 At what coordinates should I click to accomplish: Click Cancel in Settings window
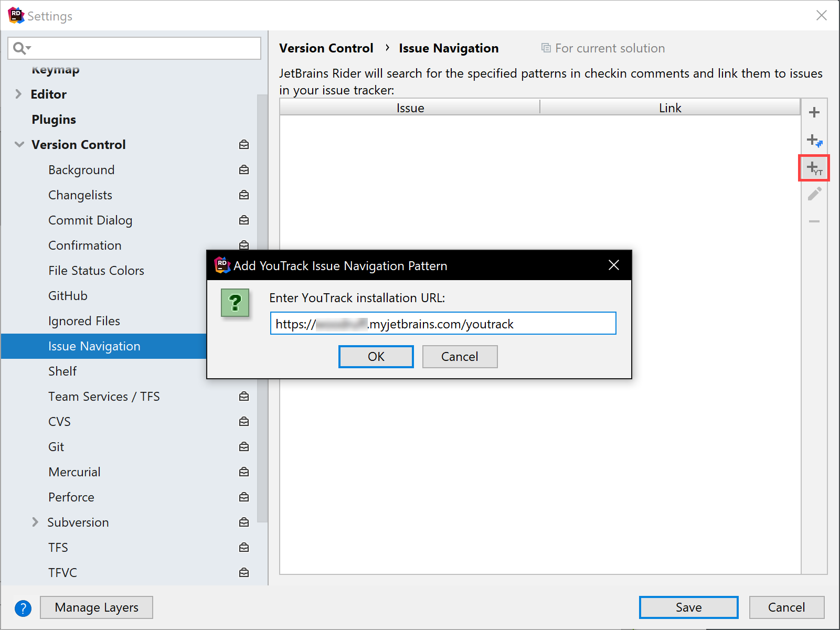(x=786, y=607)
